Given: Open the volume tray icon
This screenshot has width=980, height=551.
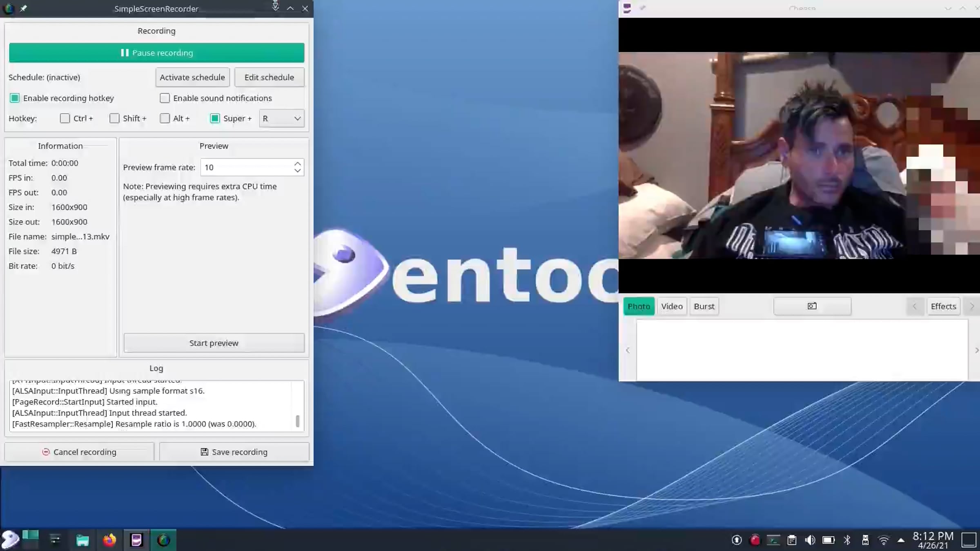Looking at the screenshot, I should point(810,540).
